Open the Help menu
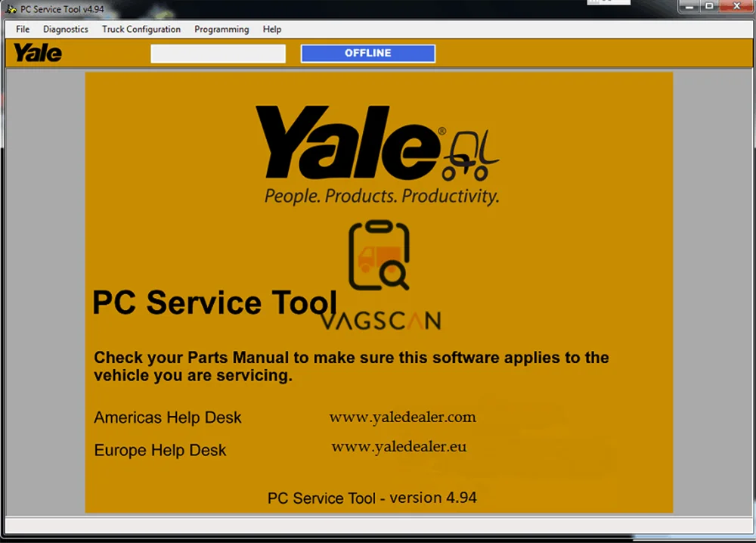 [272, 29]
